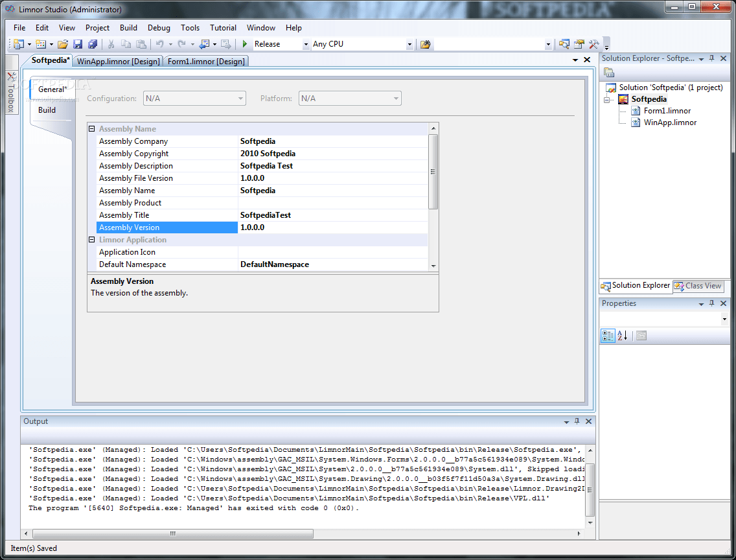The width and height of the screenshot is (736, 560).
Task: Switch to the Class View tab
Action: pyautogui.click(x=698, y=285)
